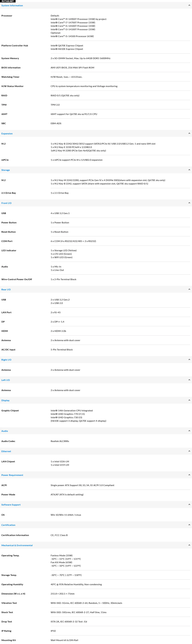Select 'Win 10/Win 11 64bit / Linux' value
Viewport: 192px width, 644px height.
(66, 515)
